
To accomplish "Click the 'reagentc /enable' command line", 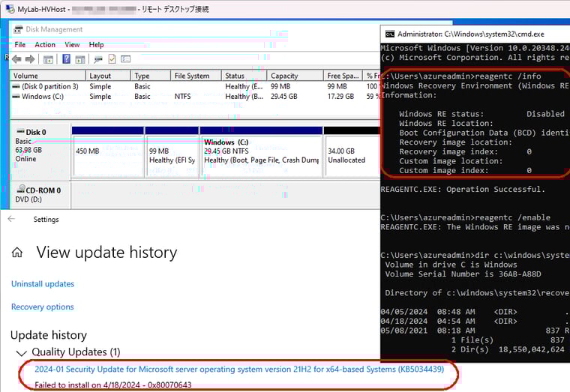I will coord(465,217).
